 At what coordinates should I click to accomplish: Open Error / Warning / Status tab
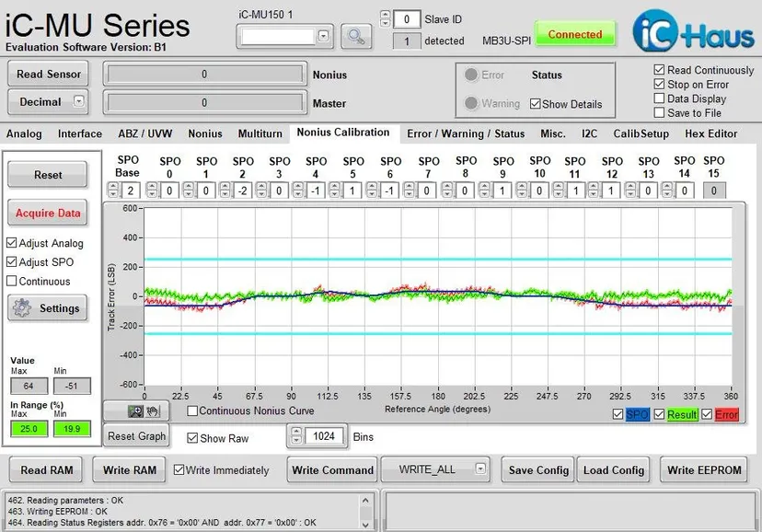[x=466, y=133]
